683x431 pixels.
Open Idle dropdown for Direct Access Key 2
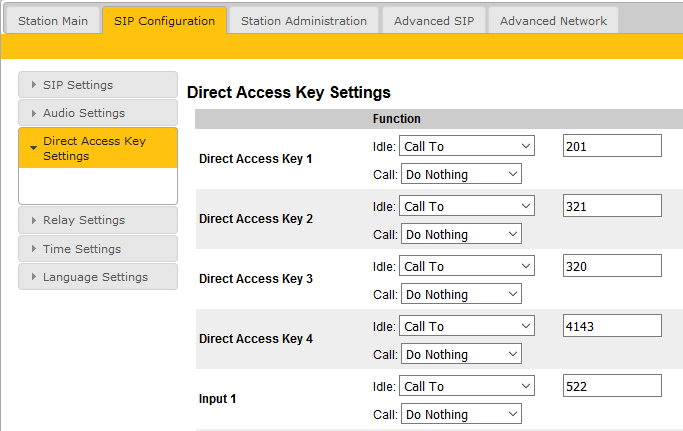click(468, 206)
